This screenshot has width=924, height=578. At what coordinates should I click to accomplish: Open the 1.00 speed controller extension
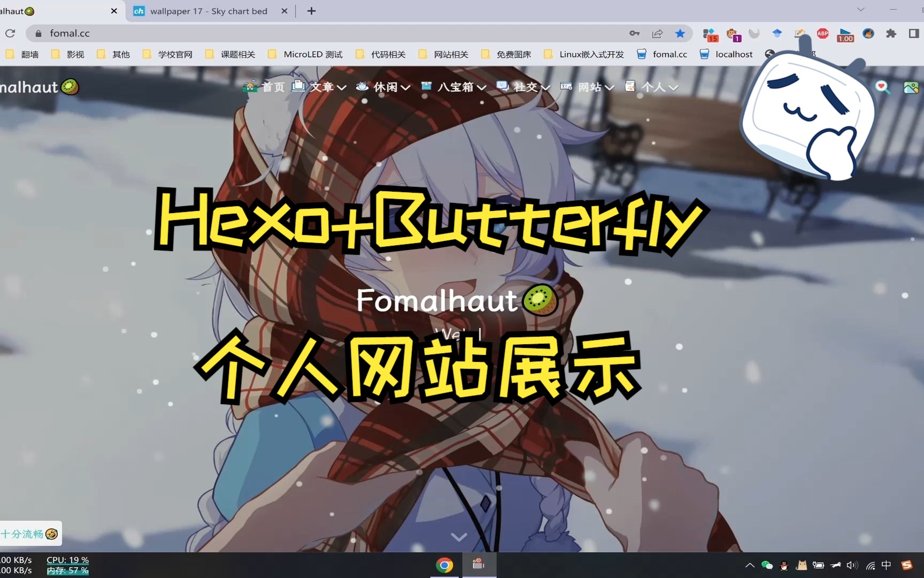tap(845, 35)
